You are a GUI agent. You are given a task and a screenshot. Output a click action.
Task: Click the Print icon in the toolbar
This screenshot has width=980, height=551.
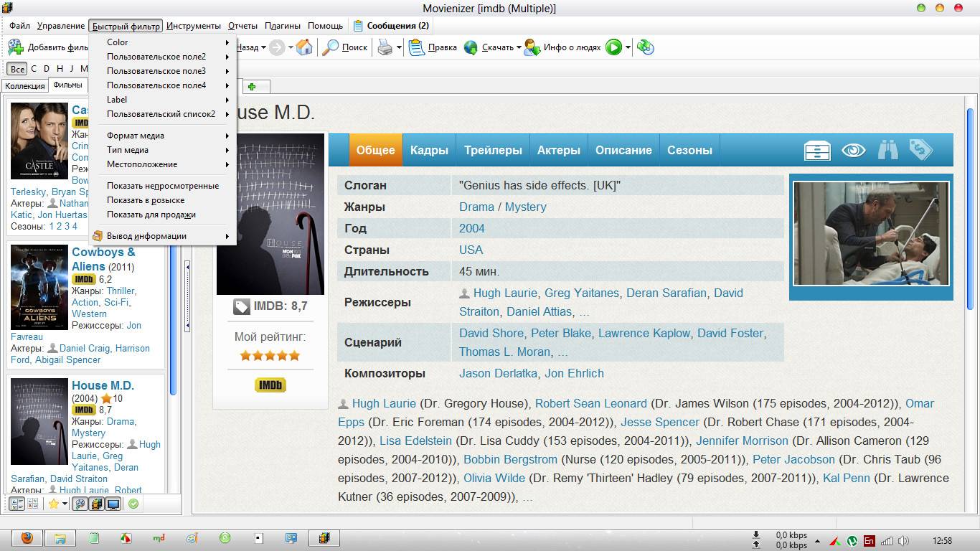(385, 47)
